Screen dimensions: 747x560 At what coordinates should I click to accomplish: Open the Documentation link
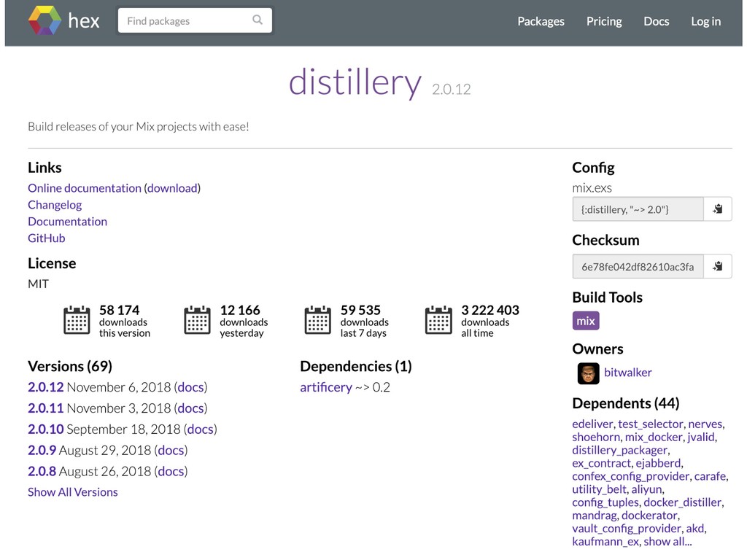pos(67,222)
